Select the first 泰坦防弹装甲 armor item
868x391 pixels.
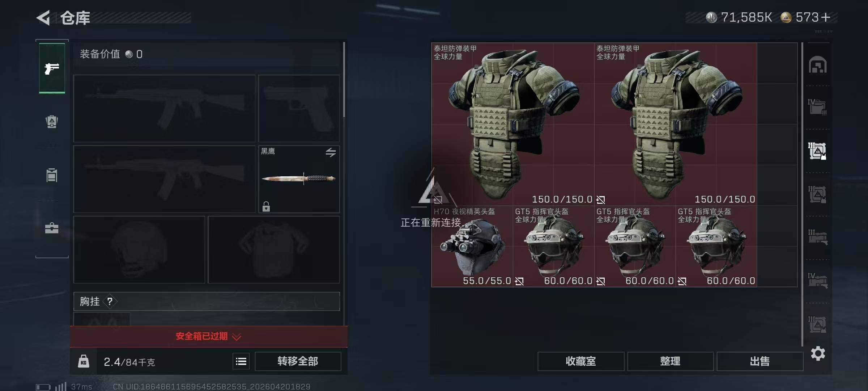[x=513, y=124]
